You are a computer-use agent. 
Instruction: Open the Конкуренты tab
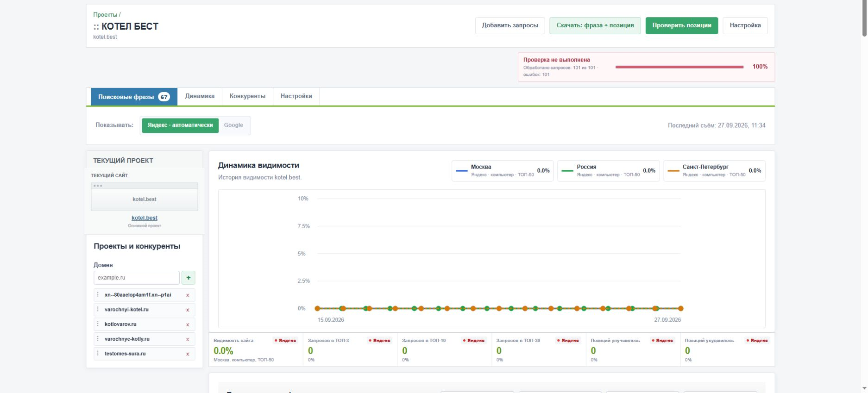pyautogui.click(x=247, y=96)
